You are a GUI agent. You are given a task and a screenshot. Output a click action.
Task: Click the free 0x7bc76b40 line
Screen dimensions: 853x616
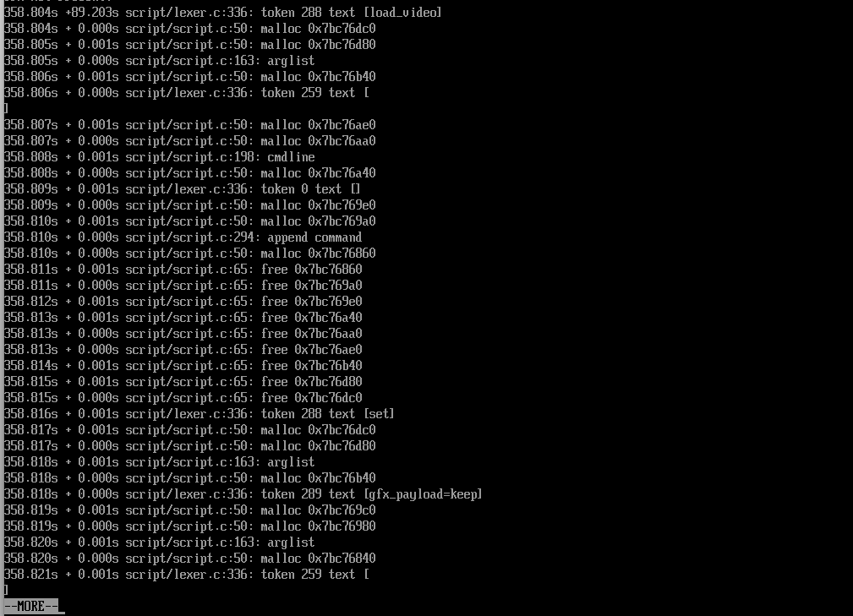point(183,366)
